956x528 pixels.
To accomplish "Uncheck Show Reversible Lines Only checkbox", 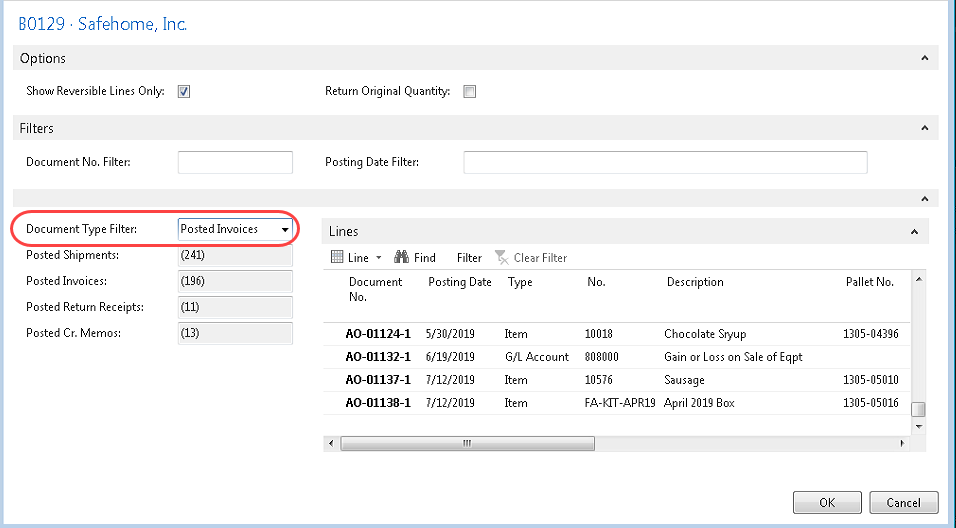I will point(184,92).
